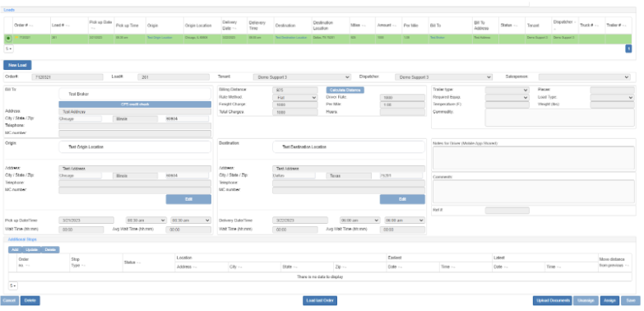This screenshot has width=644, height=311.
Task: Click the Comments text area
Action: (534, 192)
